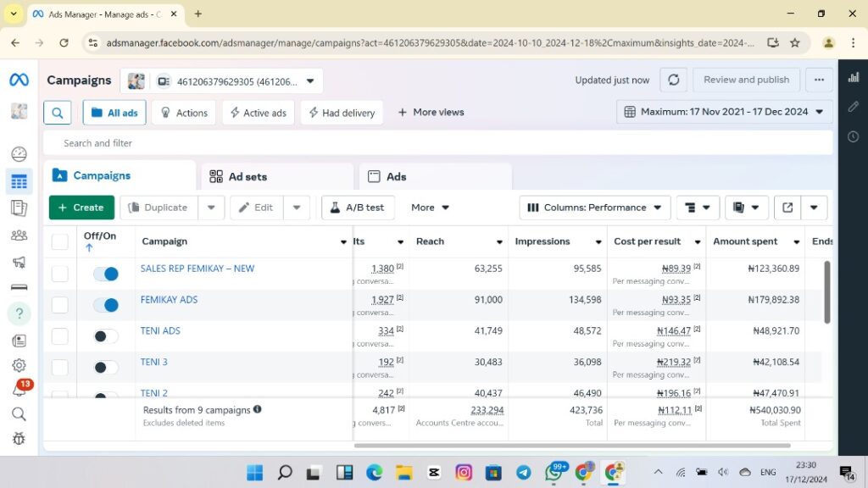This screenshot has height=488, width=868.
Task: Open the three-dot more options menu
Action: [819, 80]
